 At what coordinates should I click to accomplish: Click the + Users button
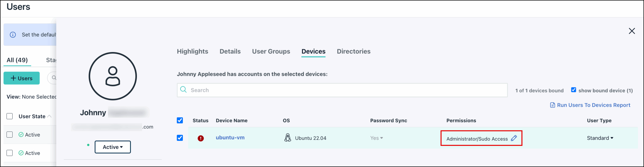(x=22, y=78)
